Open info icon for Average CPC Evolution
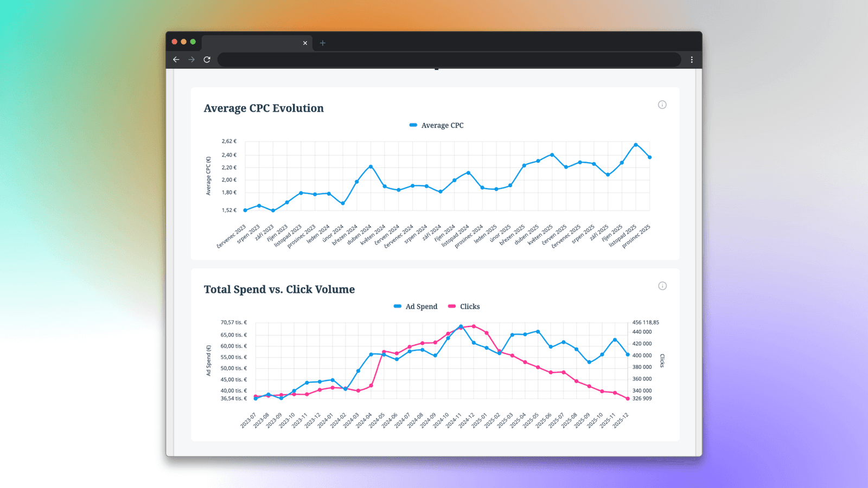 click(662, 105)
